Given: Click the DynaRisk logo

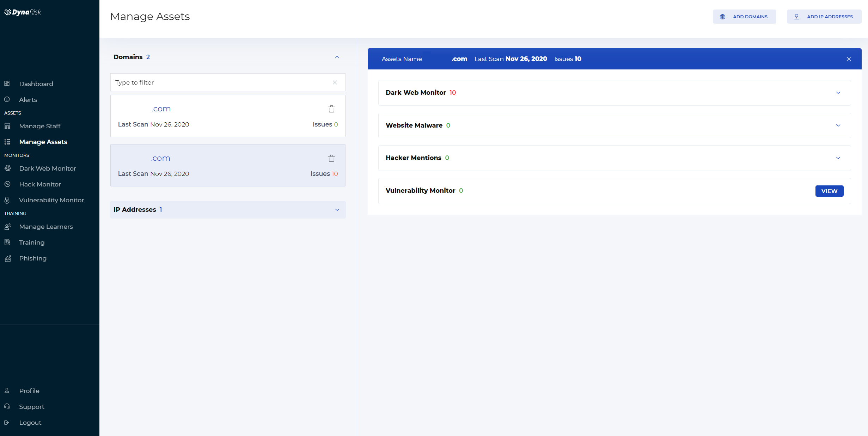Looking at the screenshot, I should [23, 12].
